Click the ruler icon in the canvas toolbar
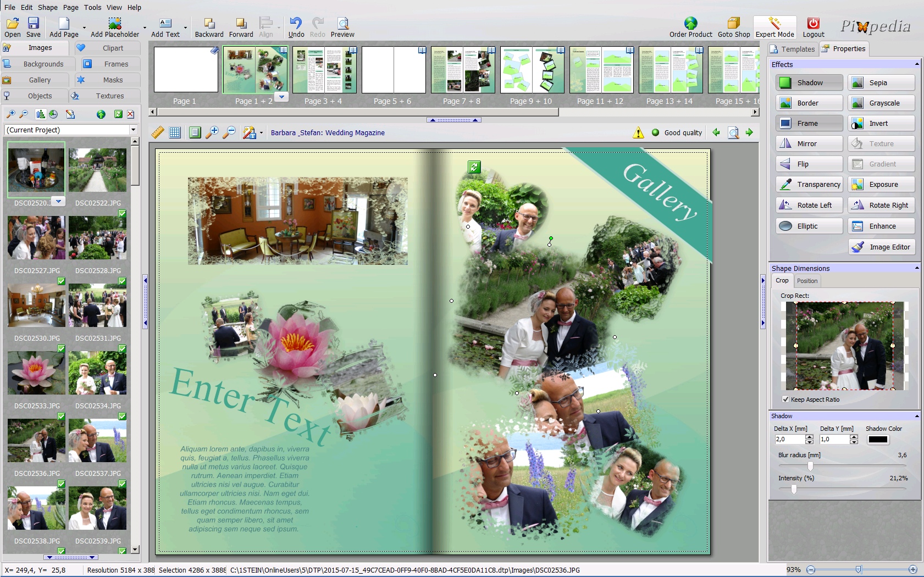The height and width of the screenshot is (577, 924). tap(158, 132)
